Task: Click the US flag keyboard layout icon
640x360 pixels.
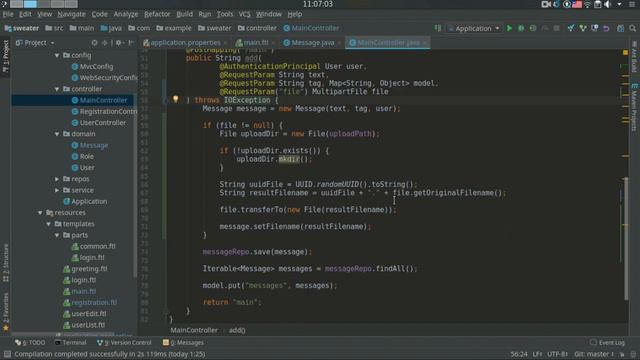Action: point(577,4)
